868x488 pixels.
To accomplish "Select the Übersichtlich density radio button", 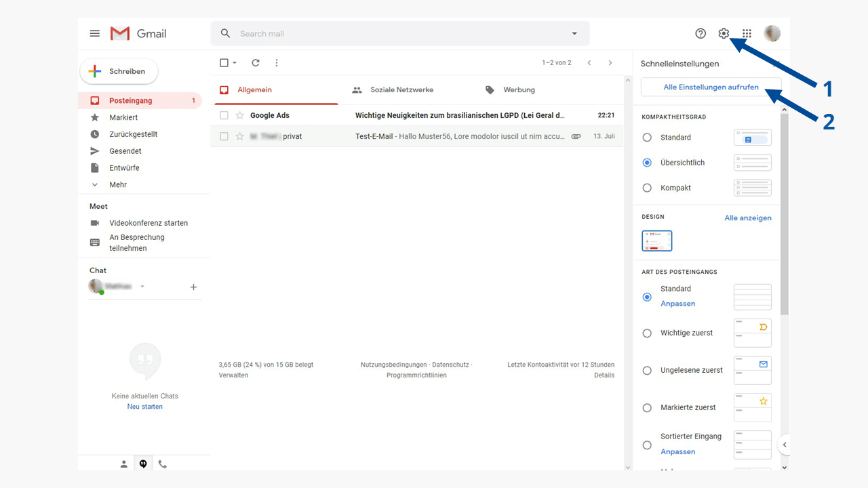I will 647,163.
